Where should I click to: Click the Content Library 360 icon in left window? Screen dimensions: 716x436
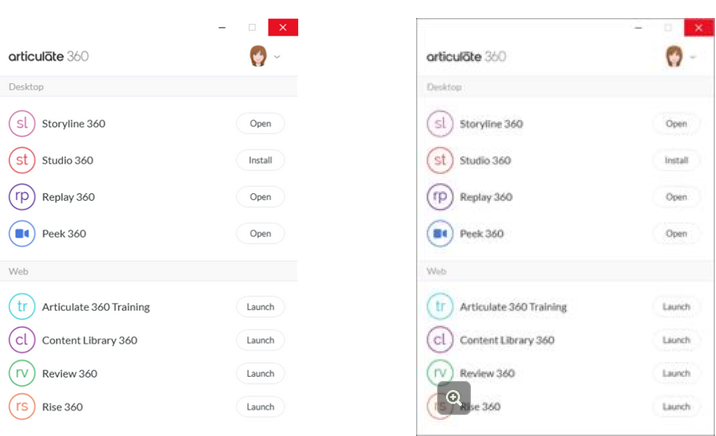click(x=22, y=340)
